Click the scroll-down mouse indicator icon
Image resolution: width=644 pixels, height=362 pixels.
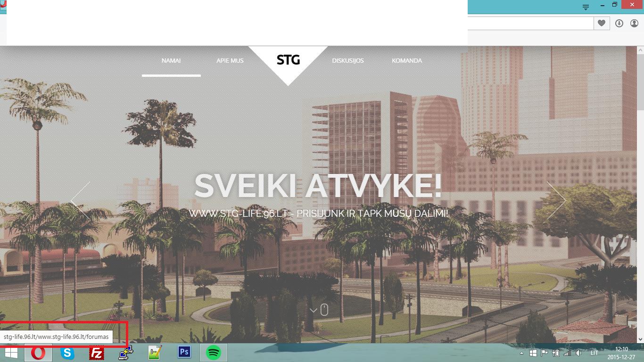[x=324, y=310]
